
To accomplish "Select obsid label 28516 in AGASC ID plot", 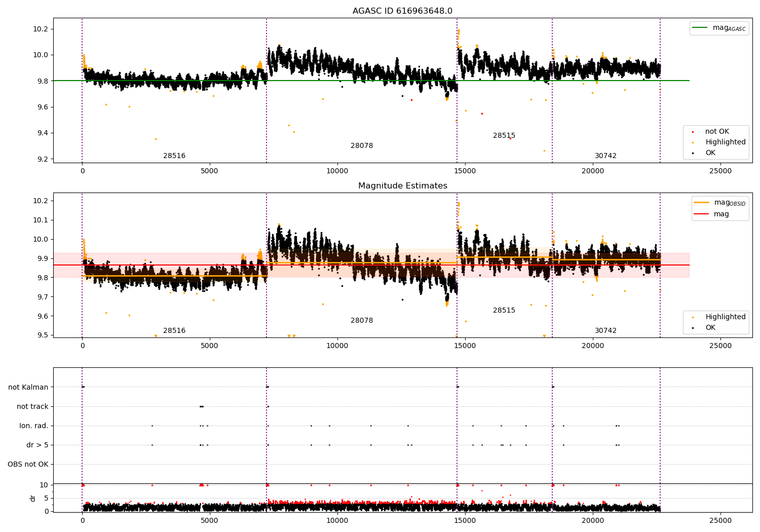I will [x=174, y=156].
